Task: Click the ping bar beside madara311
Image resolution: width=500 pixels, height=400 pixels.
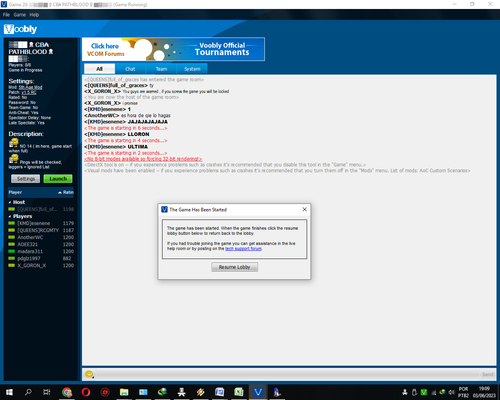Action: (11, 251)
